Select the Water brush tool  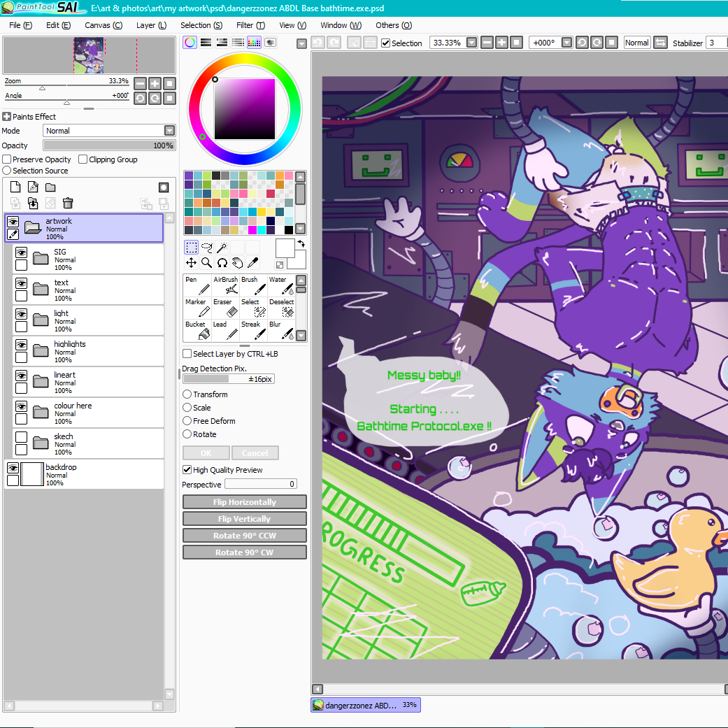tap(281, 285)
